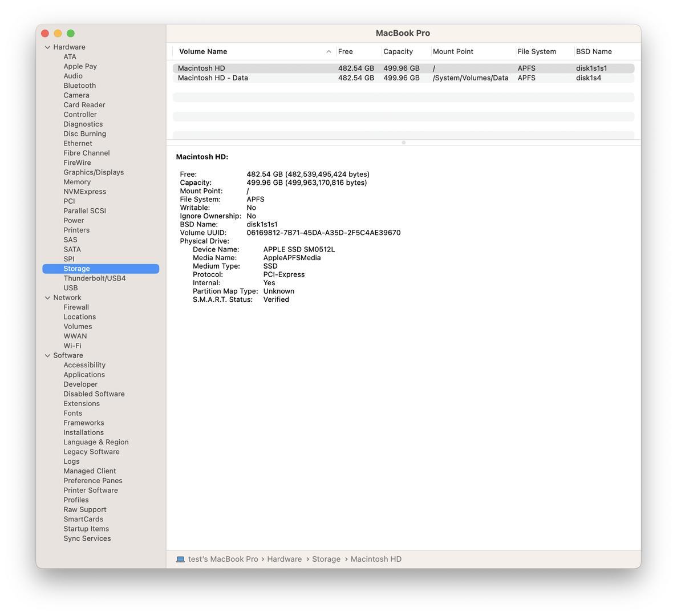Collapse the Network section

(x=47, y=297)
